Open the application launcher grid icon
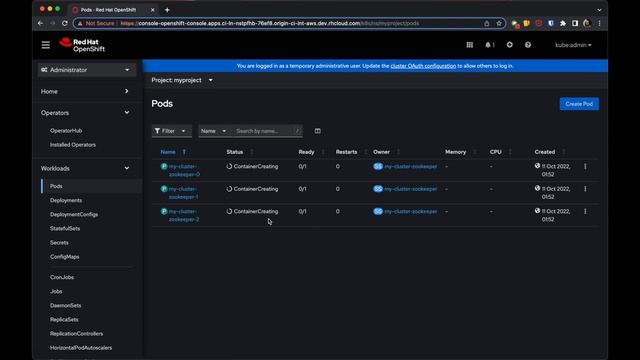This screenshot has width=640, height=360. point(469,45)
